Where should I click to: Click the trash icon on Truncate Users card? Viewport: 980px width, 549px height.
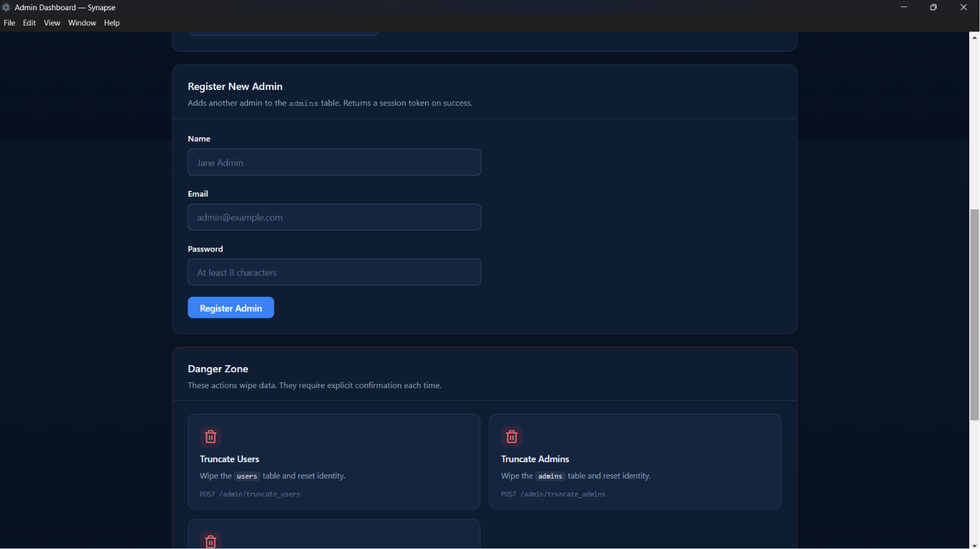point(211,437)
